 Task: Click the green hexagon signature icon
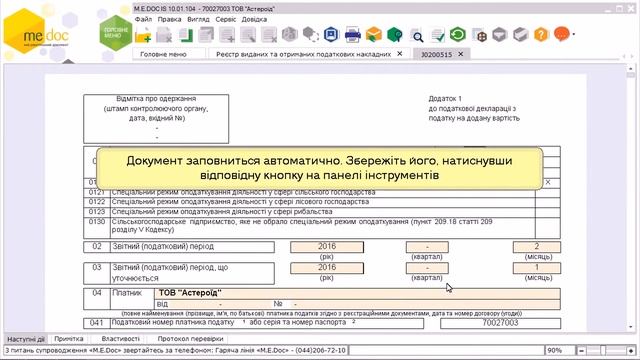click(395, 35)
